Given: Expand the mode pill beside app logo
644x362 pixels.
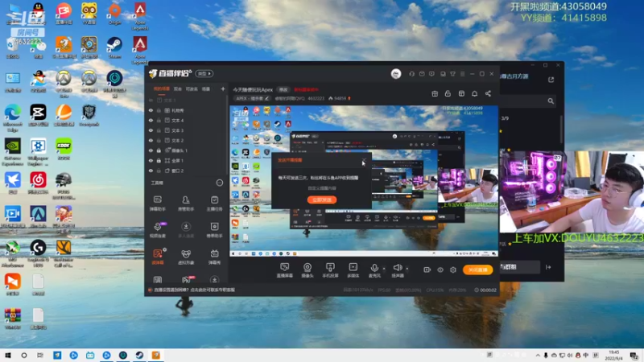Looking at the screenshot, I should pyautogui.click(x=204, y=74).
